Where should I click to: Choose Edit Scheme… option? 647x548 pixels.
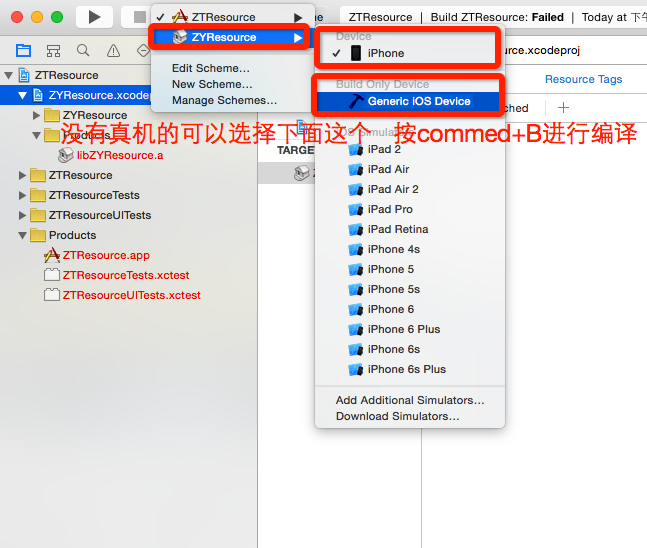pyautogui.click(x=211, y=68)
